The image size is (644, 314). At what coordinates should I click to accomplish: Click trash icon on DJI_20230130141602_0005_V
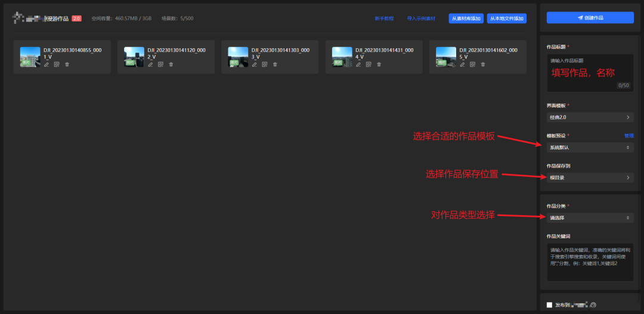click(483, 64)
